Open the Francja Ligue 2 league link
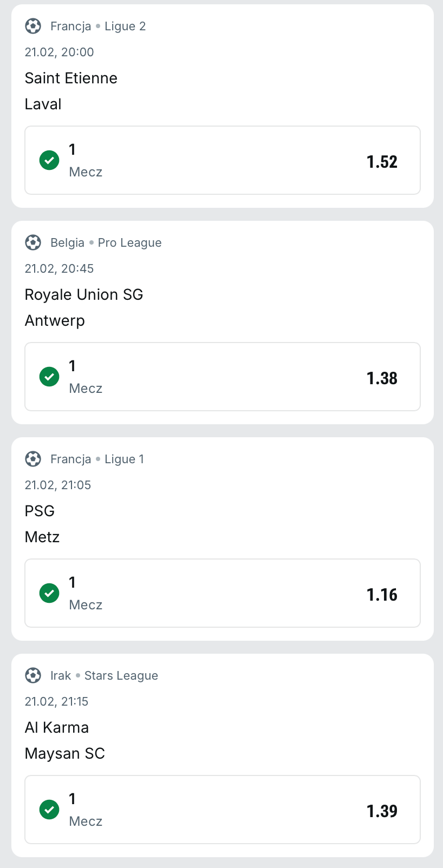The image size is (443, 868). [x=98, y=27]
